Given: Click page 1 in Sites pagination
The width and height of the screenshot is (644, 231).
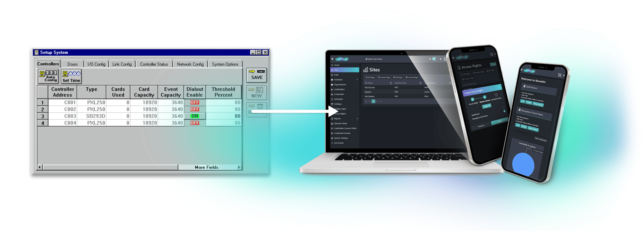Looking at the screenshot, I should tap(373, 102).
